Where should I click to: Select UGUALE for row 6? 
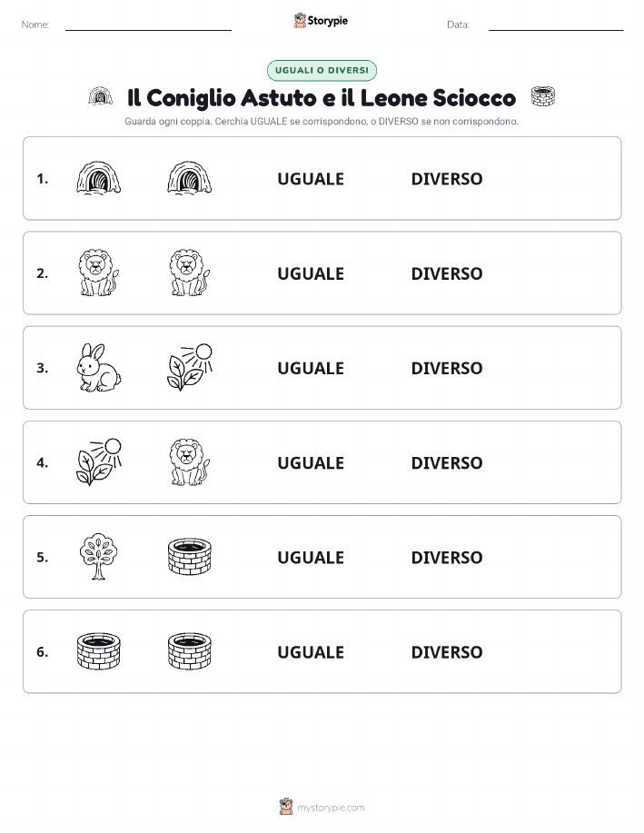[311, 652]
